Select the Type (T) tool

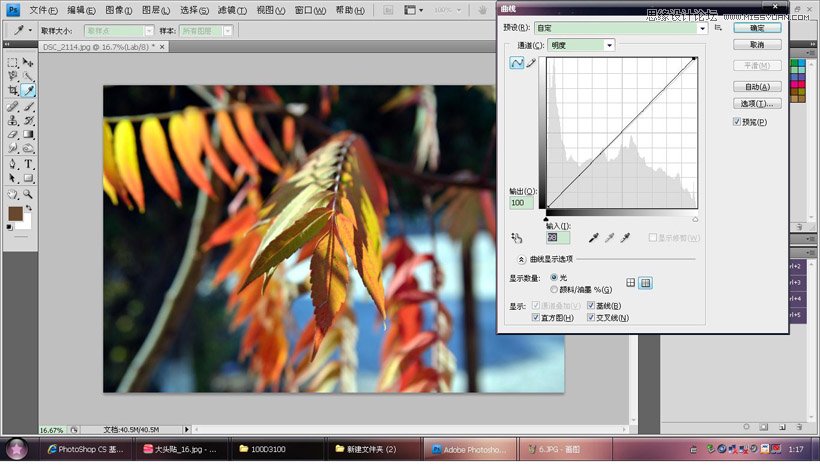click(28, 164)
